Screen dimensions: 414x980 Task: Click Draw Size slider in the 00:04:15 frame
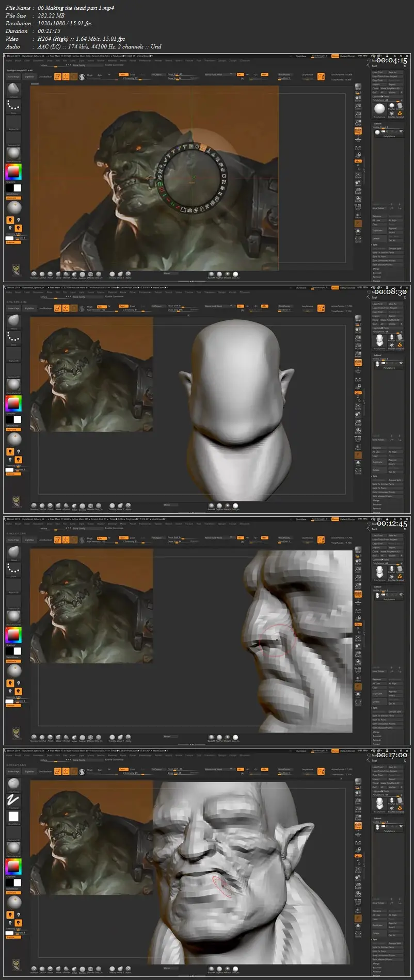(x=183, y=78)
